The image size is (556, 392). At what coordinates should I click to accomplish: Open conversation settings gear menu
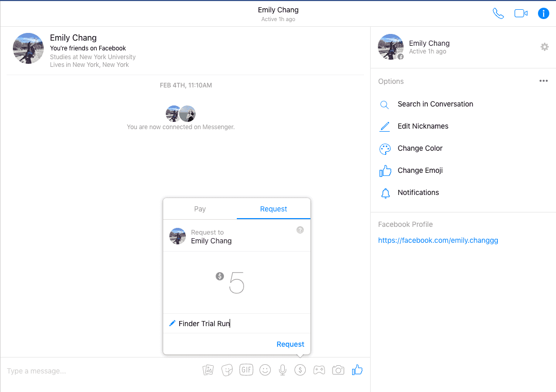pos(544,47)
